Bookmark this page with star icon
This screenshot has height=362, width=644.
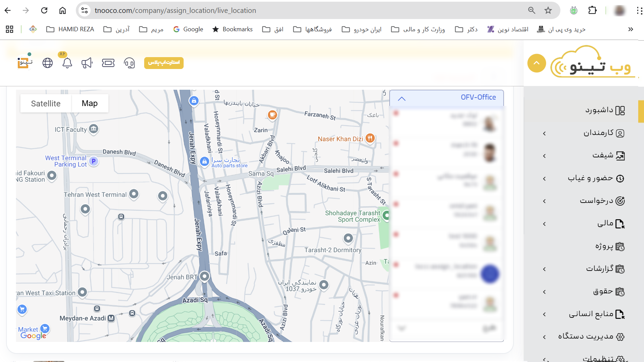coord(548,11)
